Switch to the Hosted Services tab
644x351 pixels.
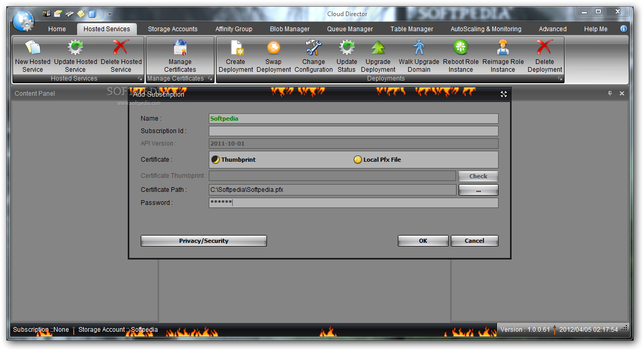(107, 29)
